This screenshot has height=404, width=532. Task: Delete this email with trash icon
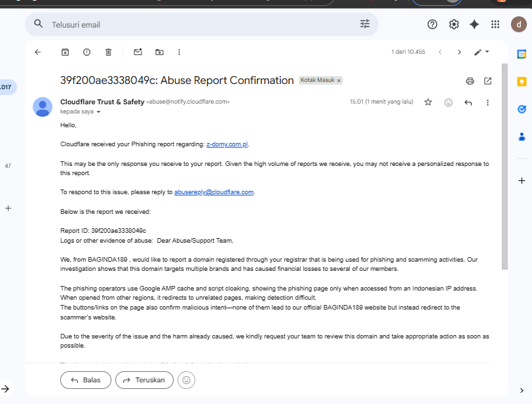[108, 52]
